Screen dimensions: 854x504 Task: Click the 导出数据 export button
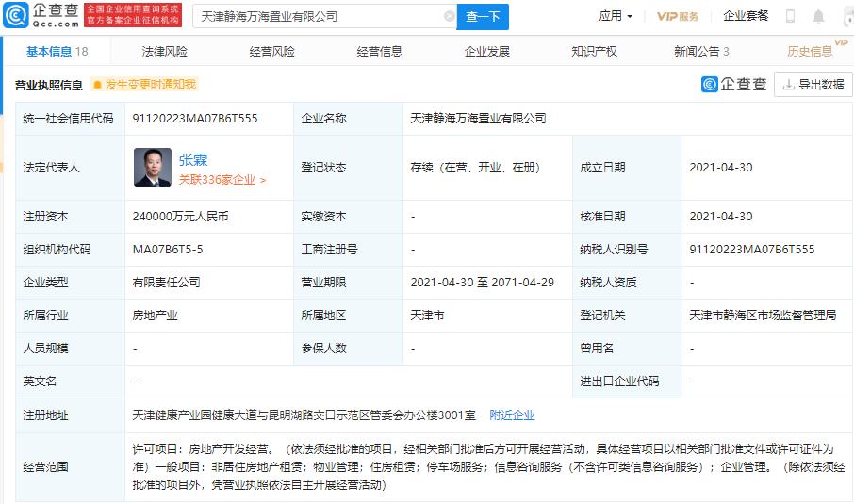(813, 85)
